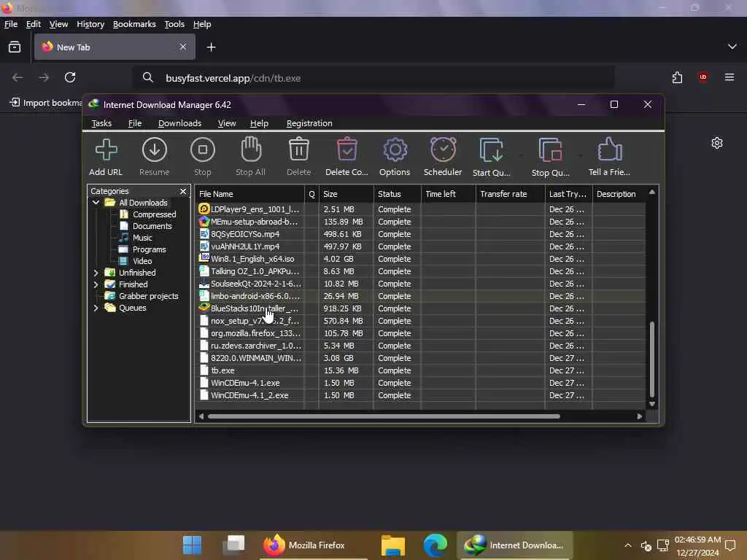Sort by Transfer rate column header
This screenshot has height=560, width=747.
510,194
